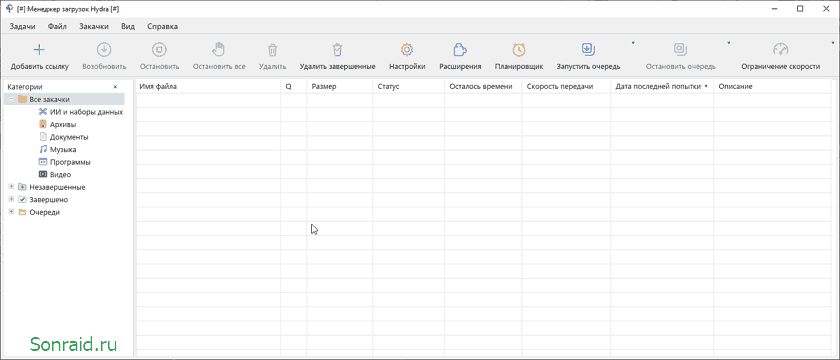Expand the Очереди tree node
840x360 pixels.
coord(11,212)
